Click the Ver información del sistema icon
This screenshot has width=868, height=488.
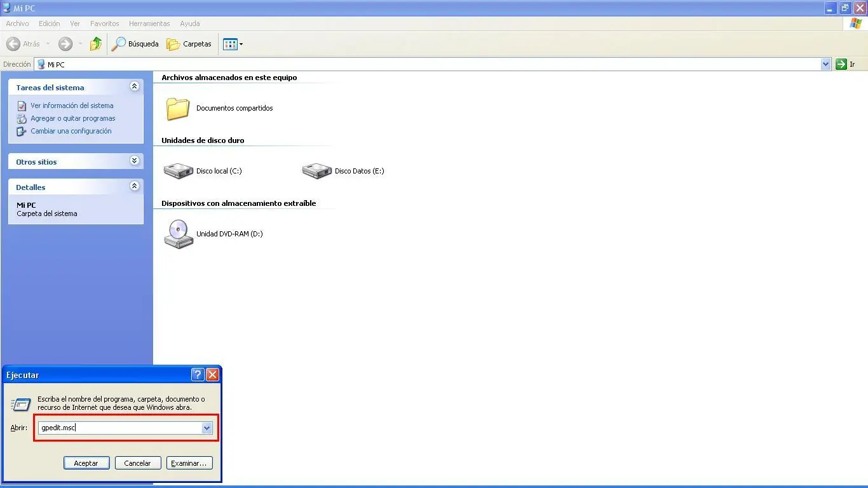[22, 106]
